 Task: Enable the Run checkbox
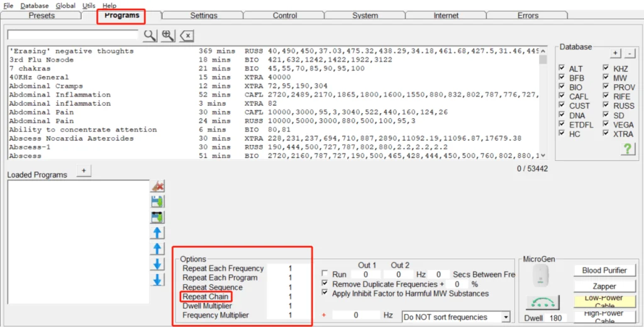(325, 275)
